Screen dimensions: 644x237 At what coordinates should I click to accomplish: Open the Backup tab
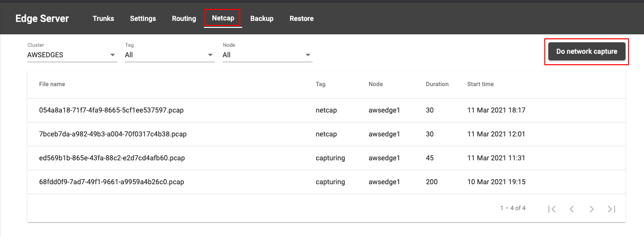click(x=262, y=18)
